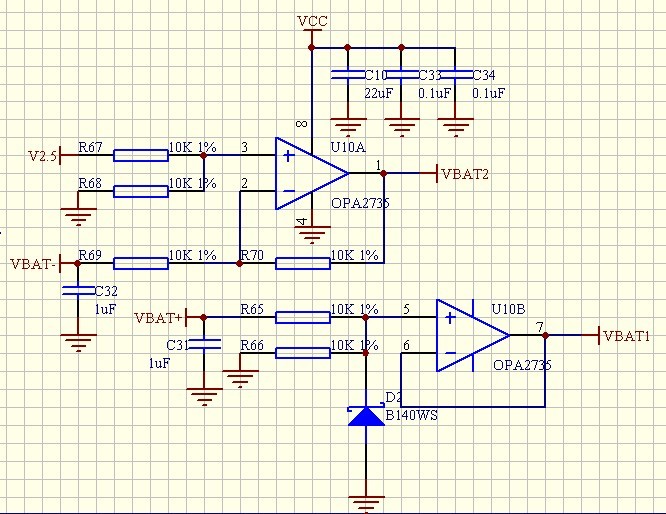Screen dimensions: 666x514
Task: Click the VBAT1 output port label
Action: (626, 336)
